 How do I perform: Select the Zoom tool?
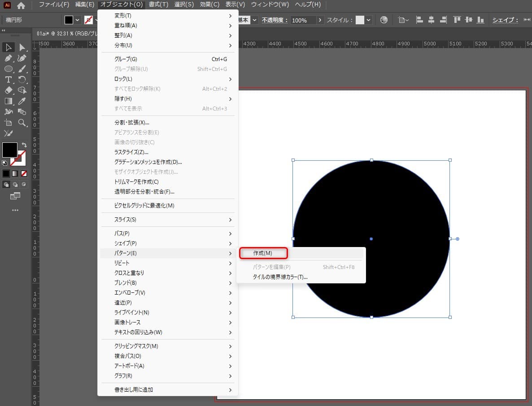[22, 123]
